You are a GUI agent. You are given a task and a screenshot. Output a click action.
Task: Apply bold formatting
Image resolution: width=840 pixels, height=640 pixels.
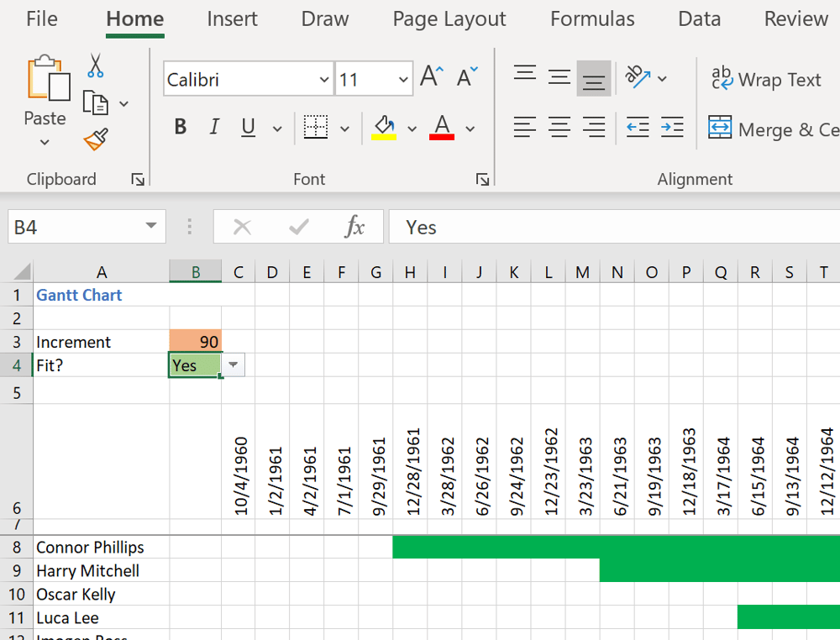[x=180, y=127]
